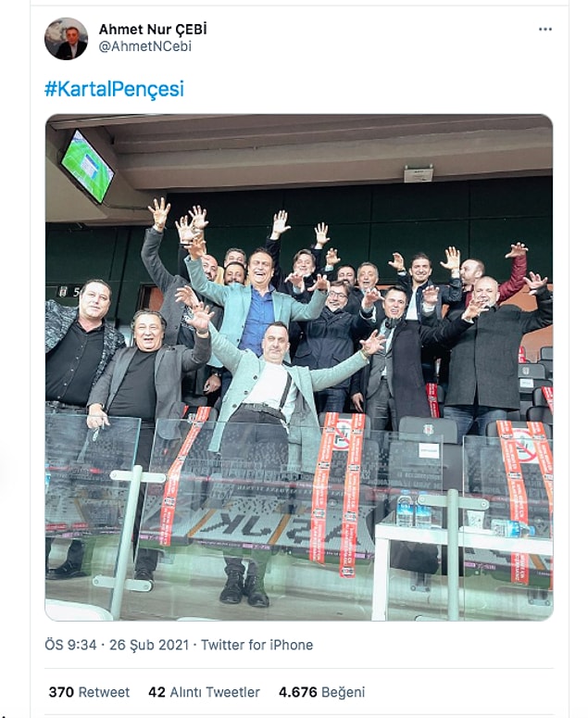588x718 pixels.
Task: Click the water bottles in the photo
Action: (x=413, y=509)
